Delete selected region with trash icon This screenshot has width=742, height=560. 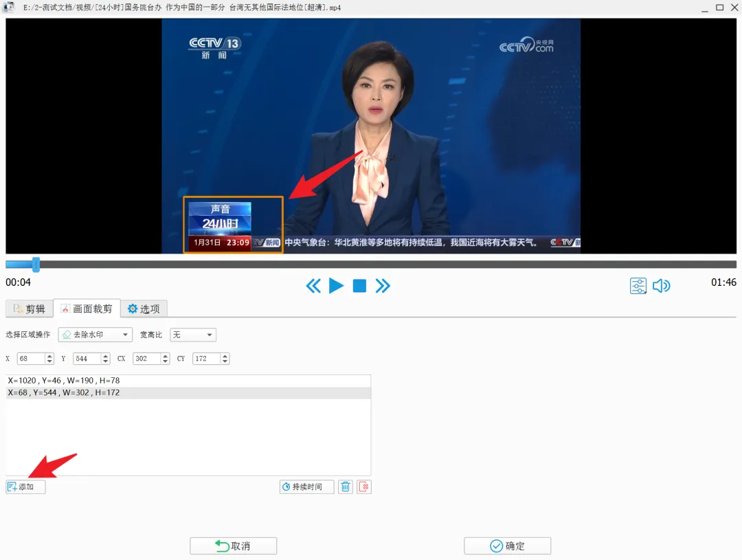click(346, 486)
